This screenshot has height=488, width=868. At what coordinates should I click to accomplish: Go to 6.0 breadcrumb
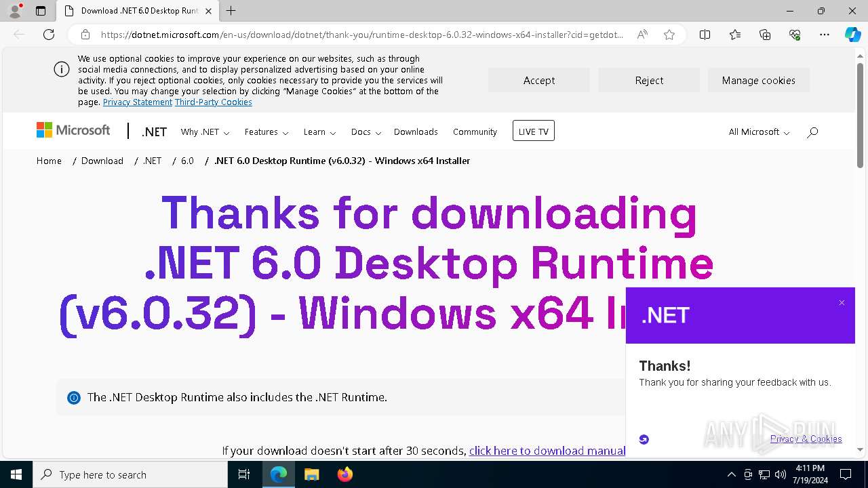[x=187, y=161]
